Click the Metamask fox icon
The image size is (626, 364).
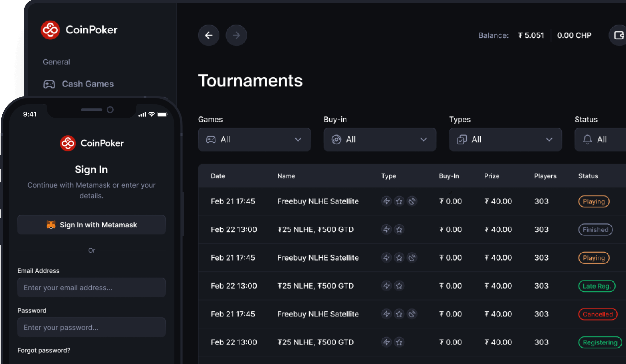51,225
